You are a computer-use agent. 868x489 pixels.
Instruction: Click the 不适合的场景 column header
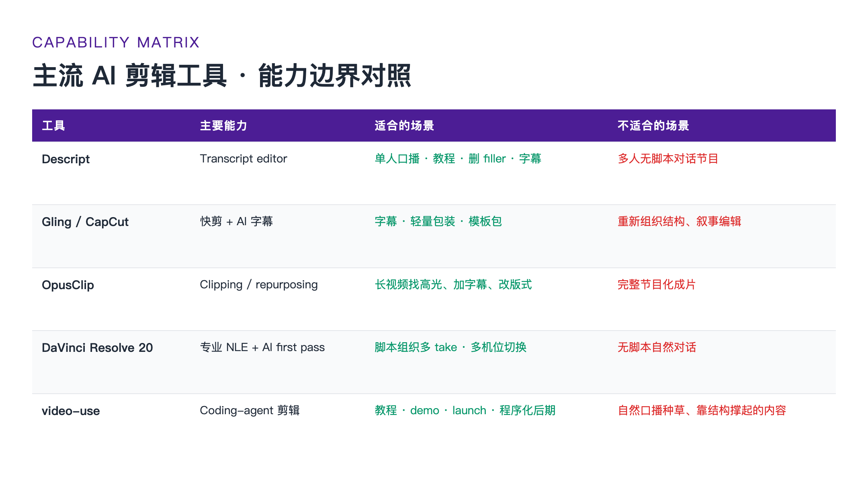(x=653, y=125)
